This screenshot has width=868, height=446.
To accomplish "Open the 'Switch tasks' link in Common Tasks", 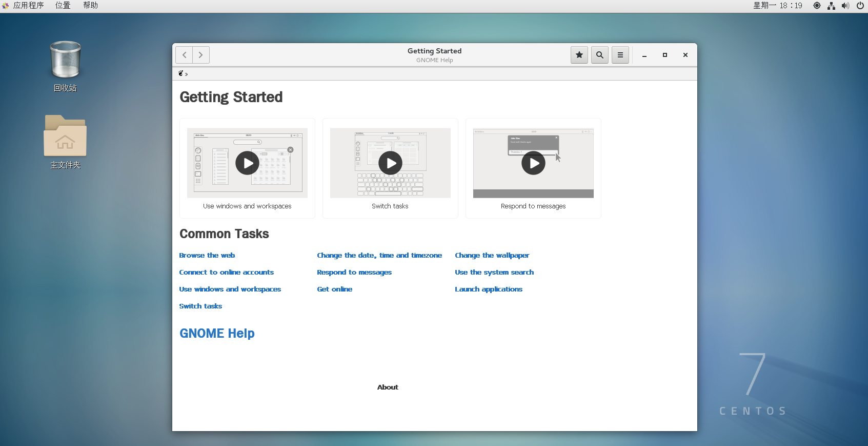I will point(200,306).
